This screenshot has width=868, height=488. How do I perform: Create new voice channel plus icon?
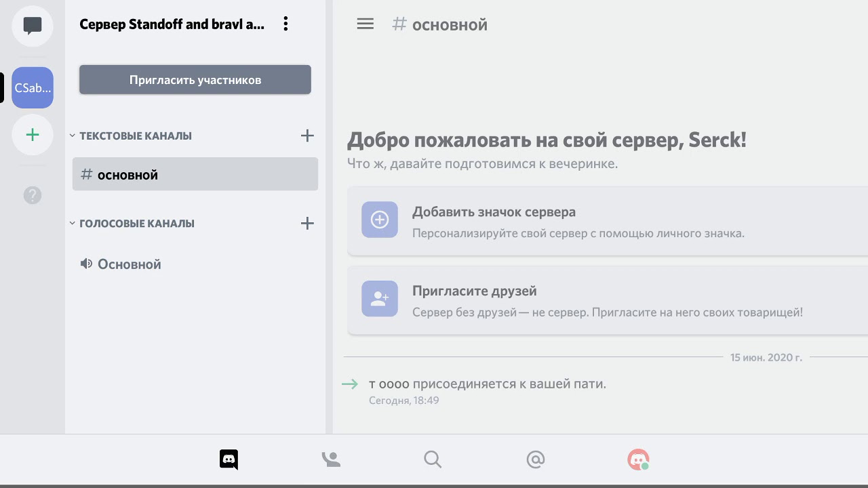point(307,223)
